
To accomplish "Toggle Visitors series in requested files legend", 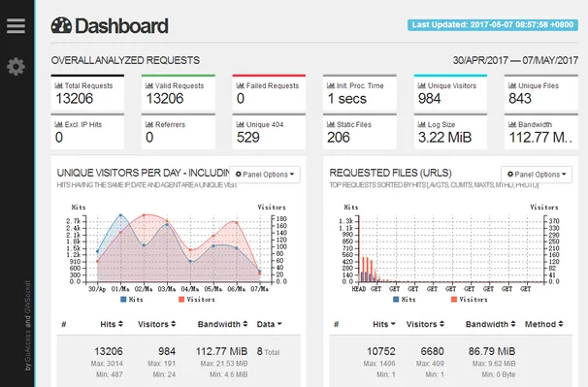I will click(x=469, y=300).
